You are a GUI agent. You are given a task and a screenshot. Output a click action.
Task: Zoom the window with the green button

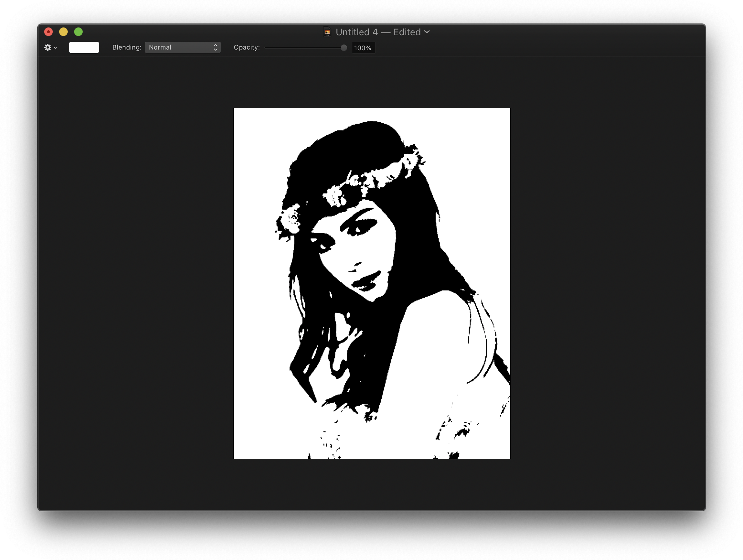[x=78, y=32]
